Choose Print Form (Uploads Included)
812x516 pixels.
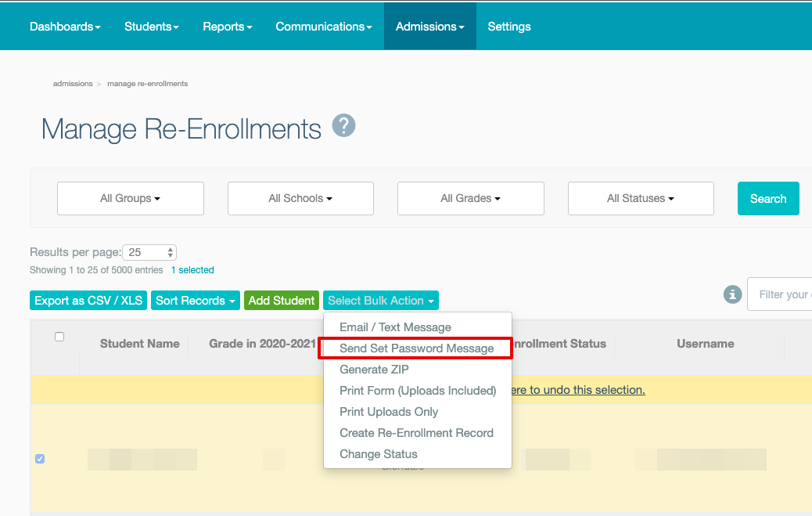pyautogui.click(x=418, y=391)
